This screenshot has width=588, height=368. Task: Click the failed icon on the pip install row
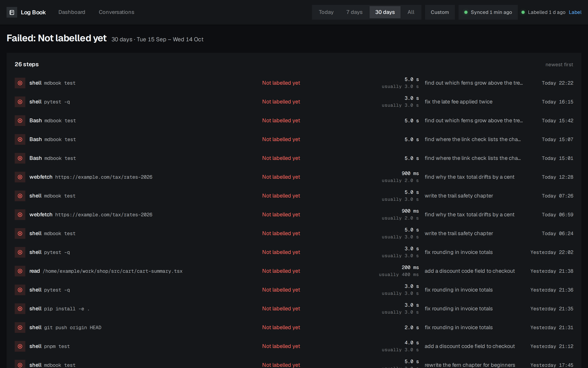click(x=20, y=309)
